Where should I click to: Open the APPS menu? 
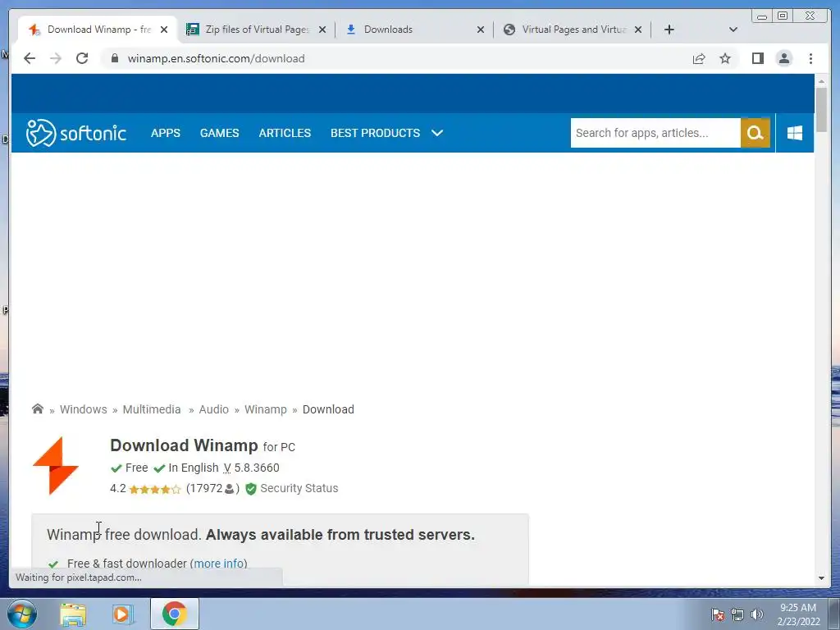click(166, 133)
